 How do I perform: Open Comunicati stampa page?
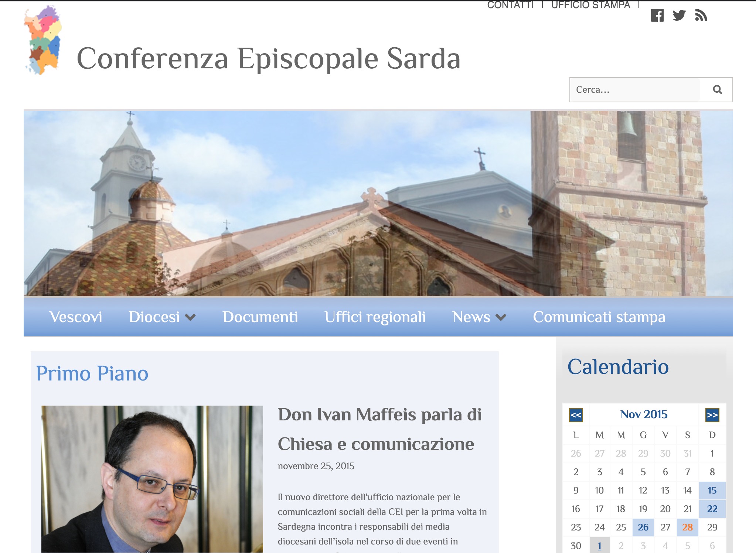pos(599,317)
